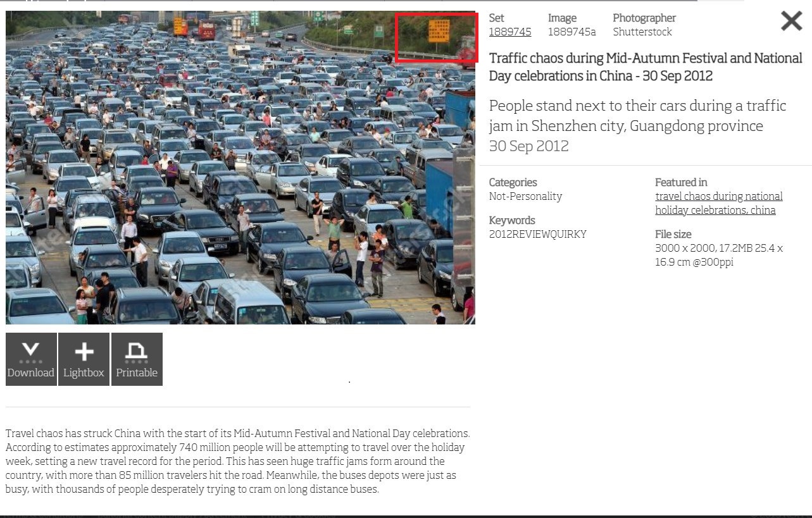Click the Featured in heading
Screen dimensions: 812x518
681,182
